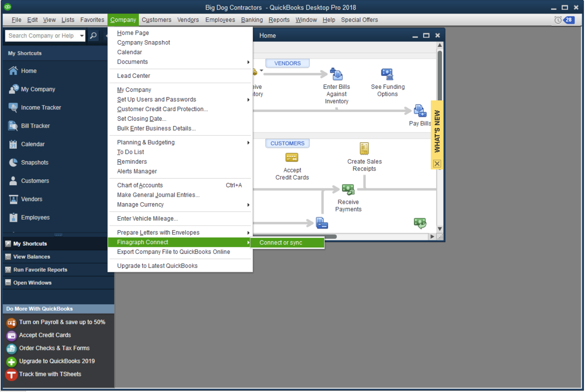Expand Prepare Letters with Envelopes submenu
Viewport: 585px width, 392px height.
tap(248, 233)
